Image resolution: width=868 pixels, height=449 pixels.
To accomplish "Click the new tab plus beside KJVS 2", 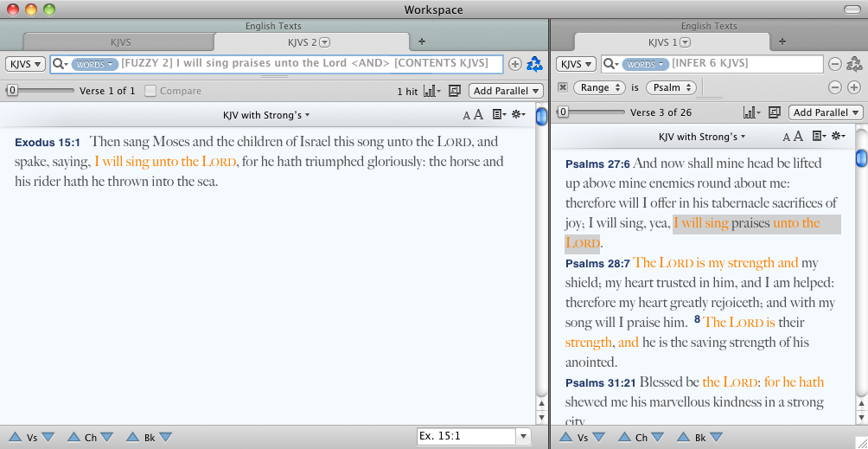I will [422, 42].
